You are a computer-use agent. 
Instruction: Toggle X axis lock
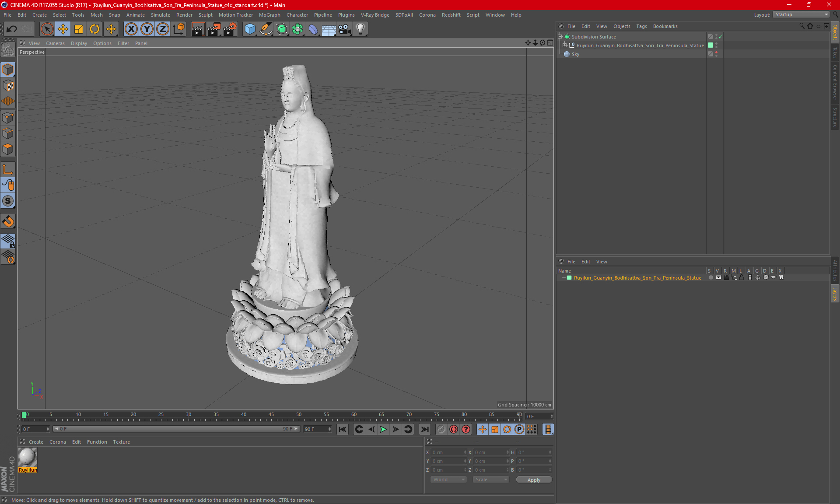point(131,29)
